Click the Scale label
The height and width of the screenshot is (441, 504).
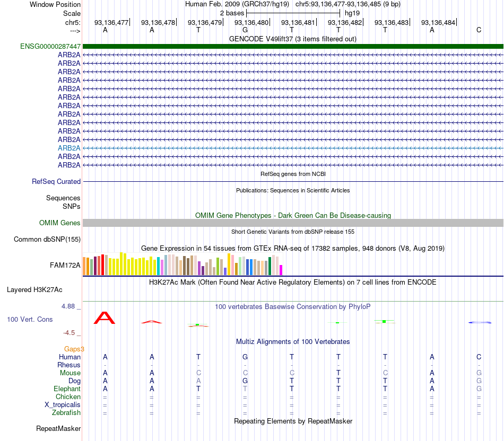[x=72, y=13]
